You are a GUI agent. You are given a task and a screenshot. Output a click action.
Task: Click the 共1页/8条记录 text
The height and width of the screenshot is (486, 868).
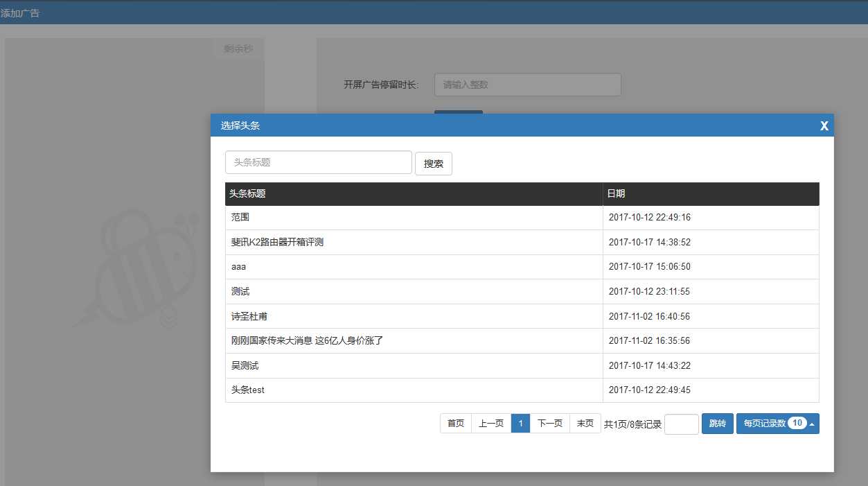pos(632,424)
